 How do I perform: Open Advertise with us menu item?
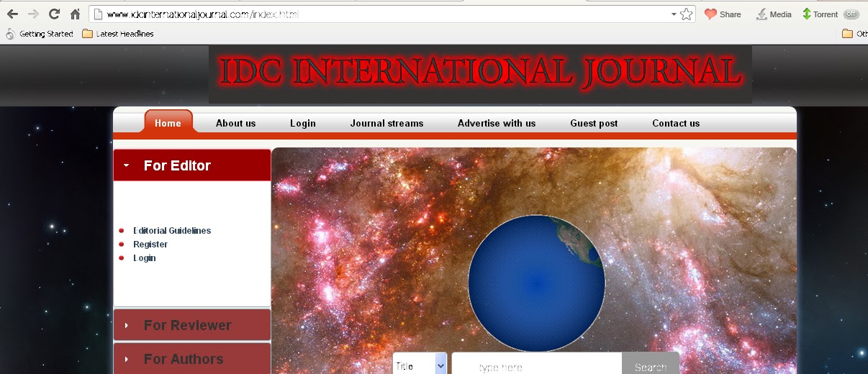click(497, 123)
